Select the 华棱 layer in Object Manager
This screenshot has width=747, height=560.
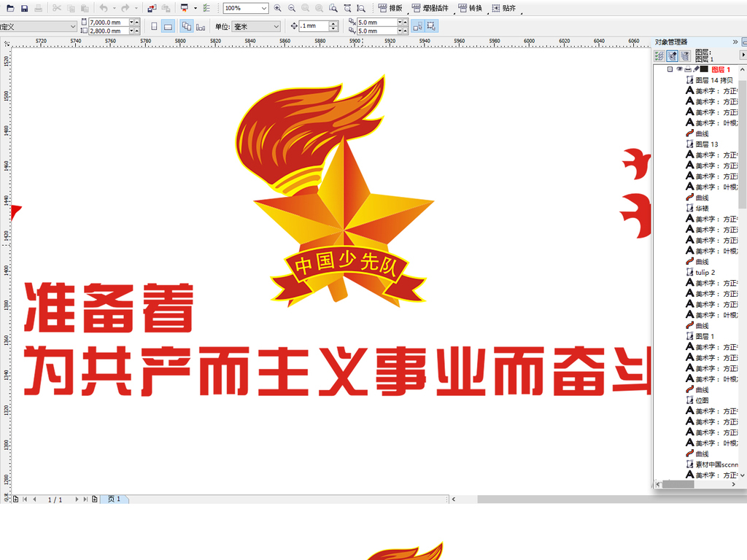click(702, 207)
